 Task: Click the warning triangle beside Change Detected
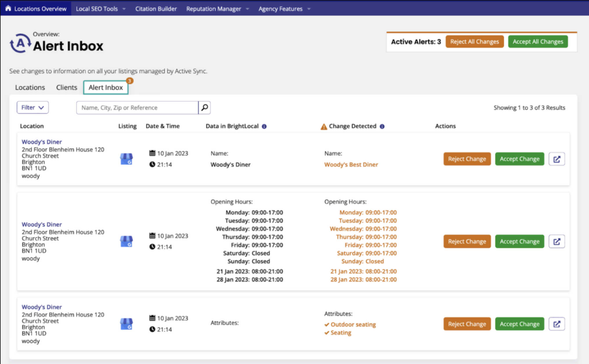323,126
